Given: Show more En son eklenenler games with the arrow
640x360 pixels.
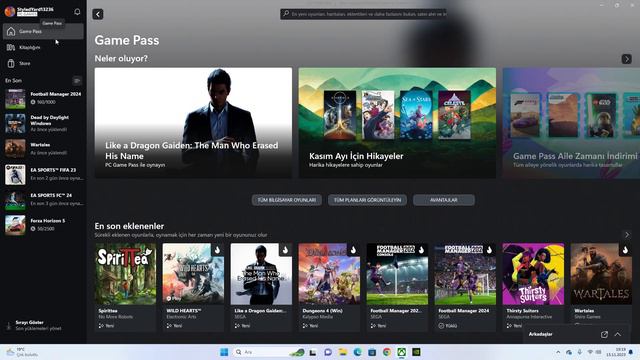Looking at the screenshot, I should 627,235.
